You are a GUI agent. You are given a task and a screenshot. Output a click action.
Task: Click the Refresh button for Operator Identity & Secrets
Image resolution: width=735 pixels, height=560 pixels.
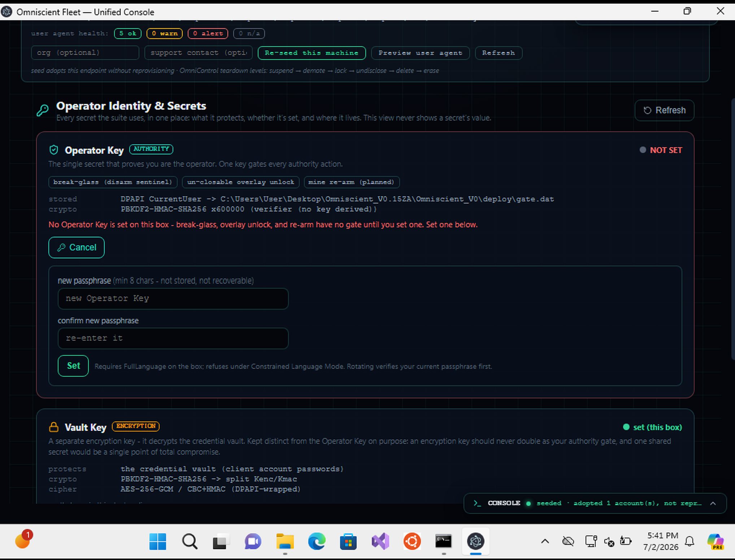pyautogui.click(x=664, y=110)
